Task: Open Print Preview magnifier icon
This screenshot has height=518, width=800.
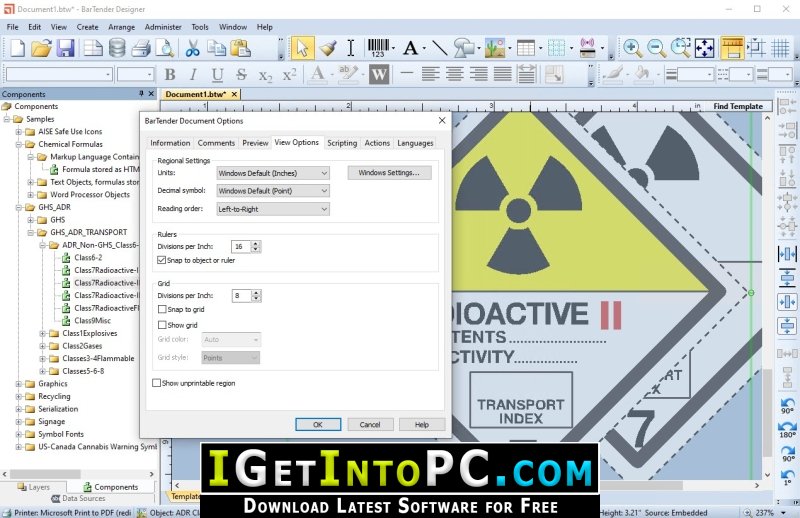Action: click(x=165, y=48)
